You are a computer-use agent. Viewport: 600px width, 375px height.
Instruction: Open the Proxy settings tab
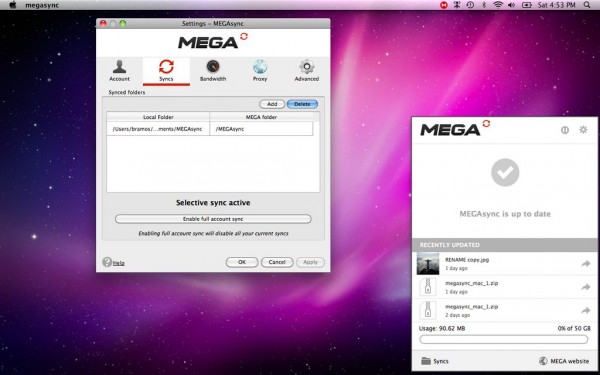pos(260,71)
